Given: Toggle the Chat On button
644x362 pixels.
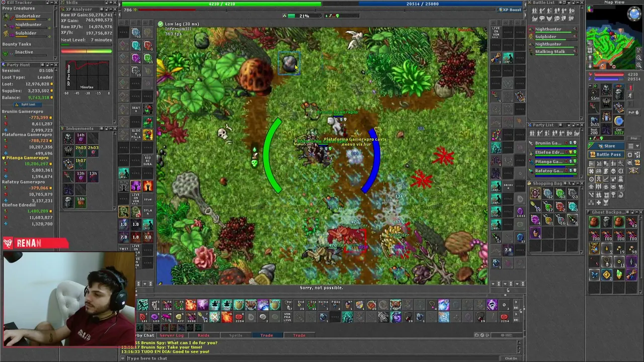Looking at the screenshot, I should point(511,358).
